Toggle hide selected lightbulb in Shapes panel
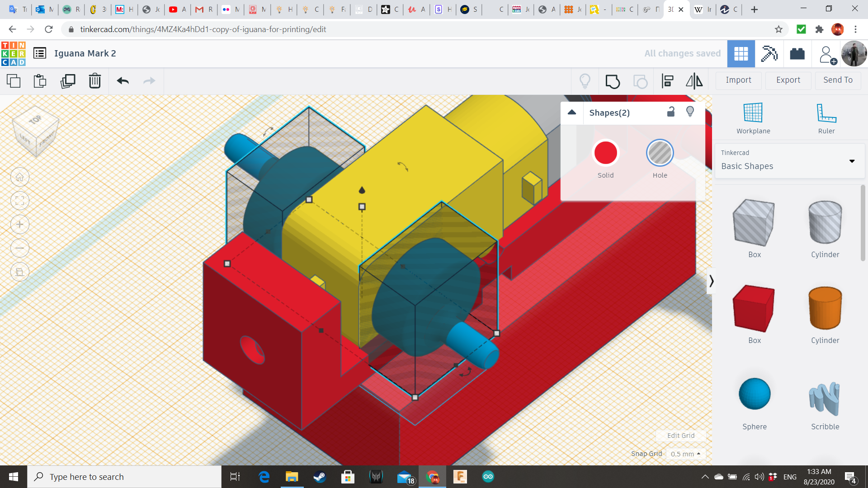868x488 pixels. point(690,112)
